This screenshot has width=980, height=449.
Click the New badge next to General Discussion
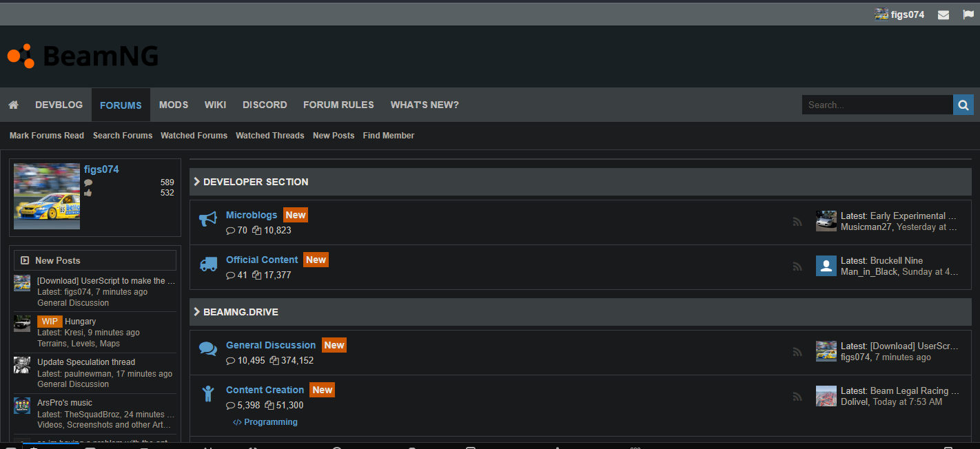(334, 345)
